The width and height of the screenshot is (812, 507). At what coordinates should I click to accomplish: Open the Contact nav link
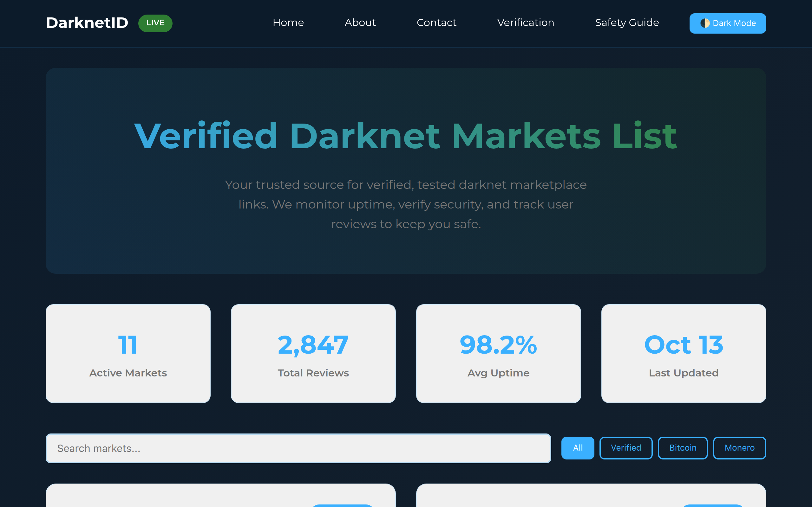click(x=436, y=23)
